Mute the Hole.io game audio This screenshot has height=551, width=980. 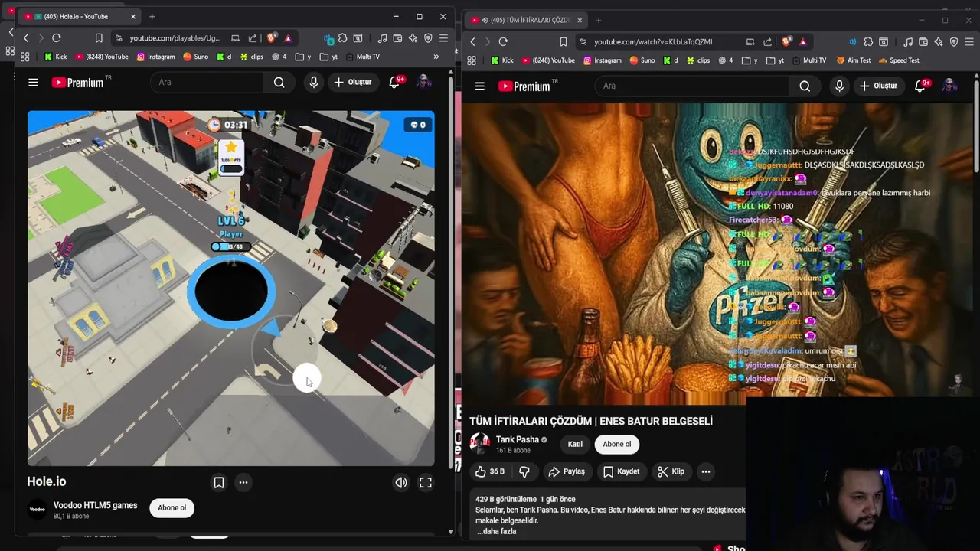coord(400,482)
